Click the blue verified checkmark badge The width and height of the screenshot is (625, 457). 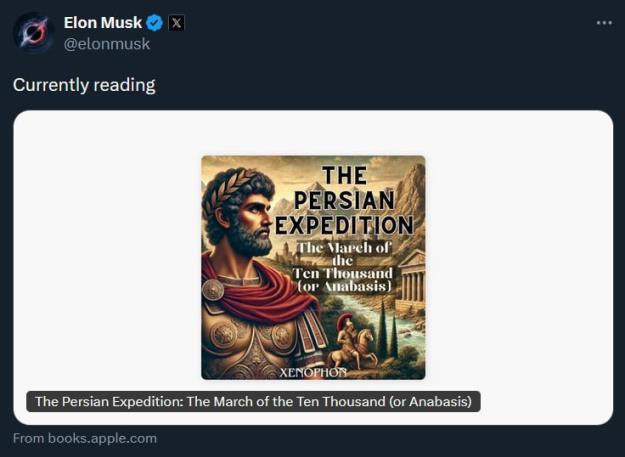pos(155,23)
